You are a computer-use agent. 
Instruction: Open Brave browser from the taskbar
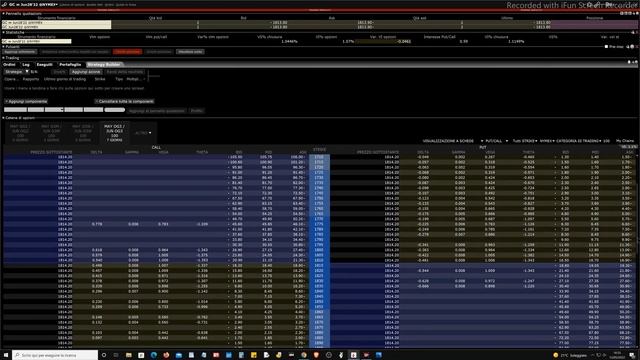click(316, 355)
